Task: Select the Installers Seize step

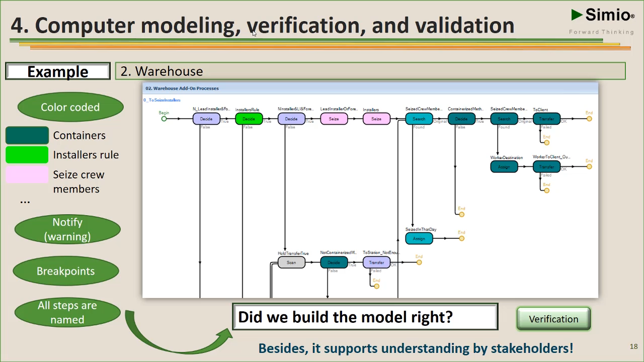Action: [376, 119]
